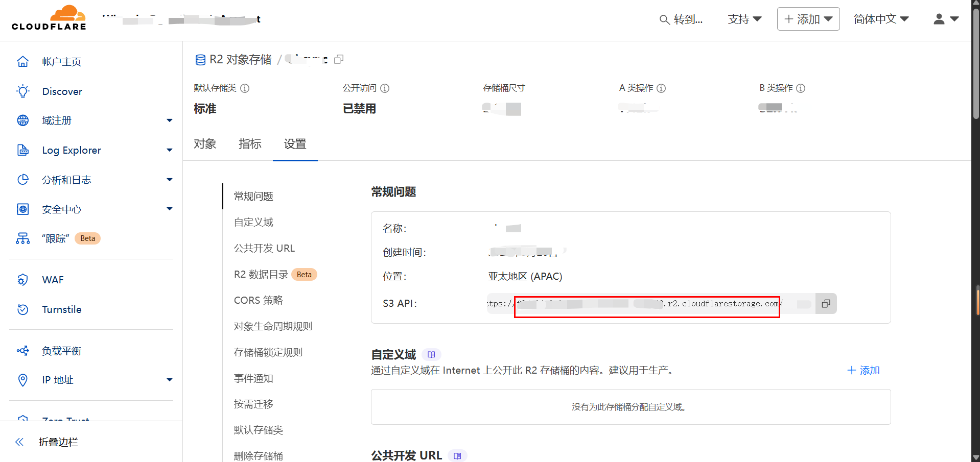This screenshot has height=462, width=980.
Task: Click the Turnstile icon
Action: [x=23, y=309]
